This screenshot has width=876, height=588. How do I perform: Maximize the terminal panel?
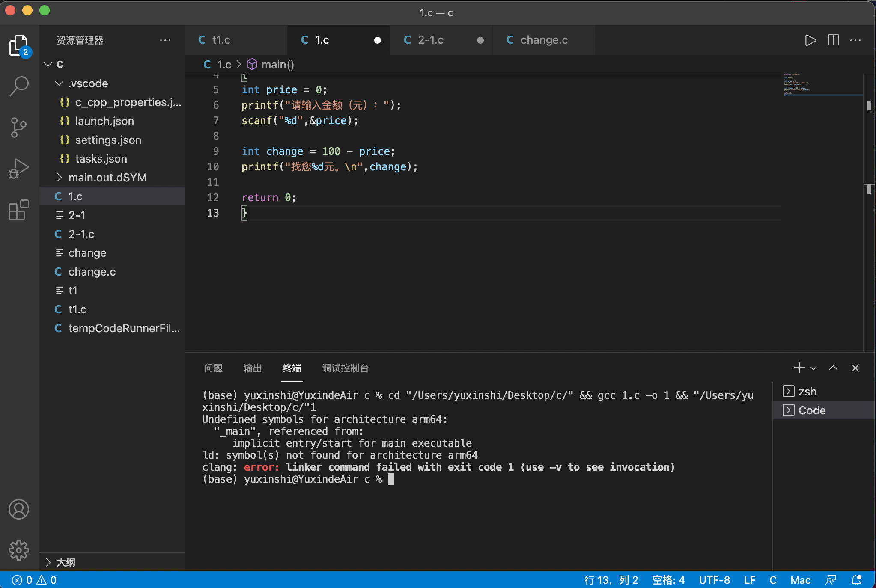tap(833, 368)
